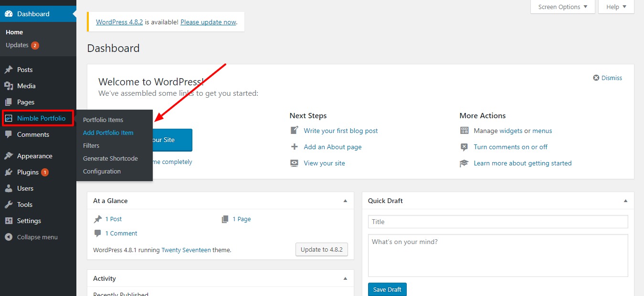Click the Plugins plug icon
The image size is (644, 296).
click(9, 172)
